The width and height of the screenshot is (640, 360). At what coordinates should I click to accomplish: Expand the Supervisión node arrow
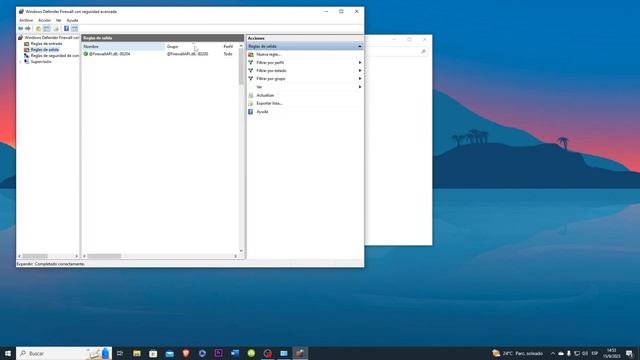click(20, 62)
